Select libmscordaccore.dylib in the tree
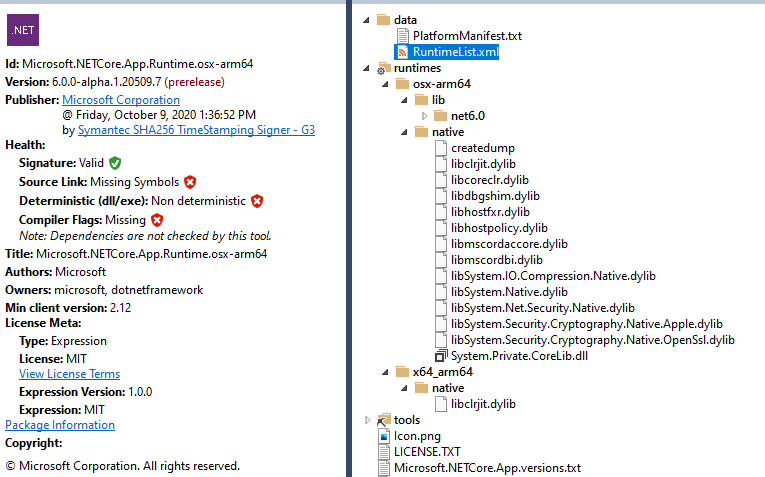 pos(509,244)
